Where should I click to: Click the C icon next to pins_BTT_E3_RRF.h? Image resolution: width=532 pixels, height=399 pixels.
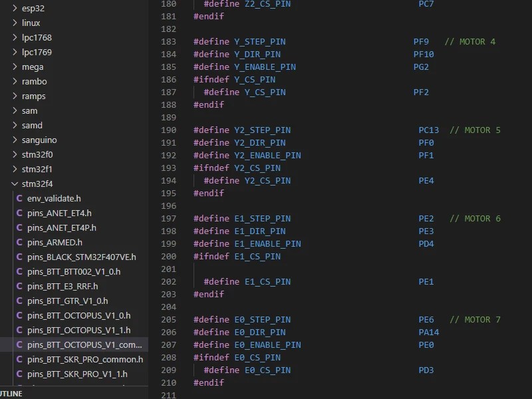click(x=19, y=286)
